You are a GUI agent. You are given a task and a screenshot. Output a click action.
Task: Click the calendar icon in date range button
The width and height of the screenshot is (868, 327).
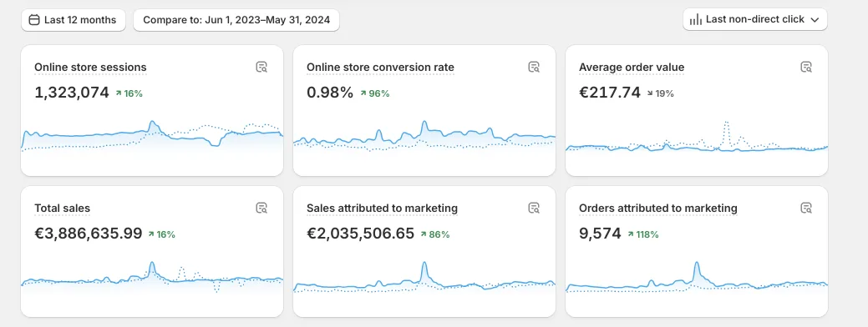33,20
